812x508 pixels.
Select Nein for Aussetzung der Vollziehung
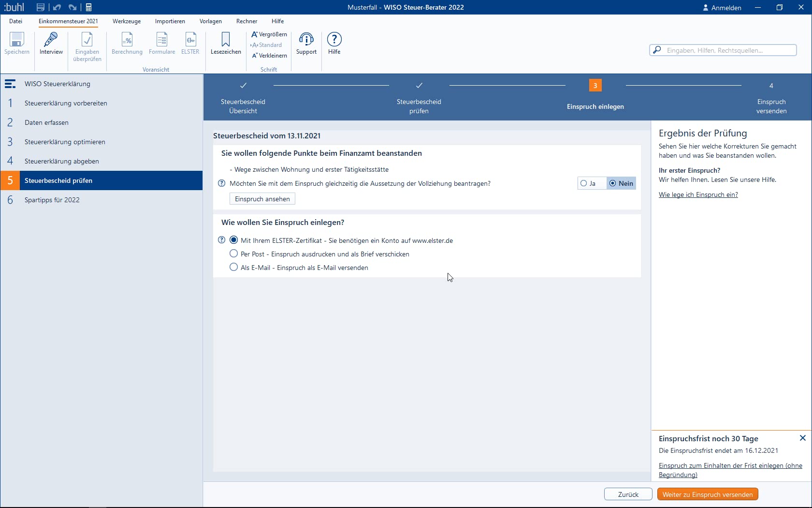[621, 183]
